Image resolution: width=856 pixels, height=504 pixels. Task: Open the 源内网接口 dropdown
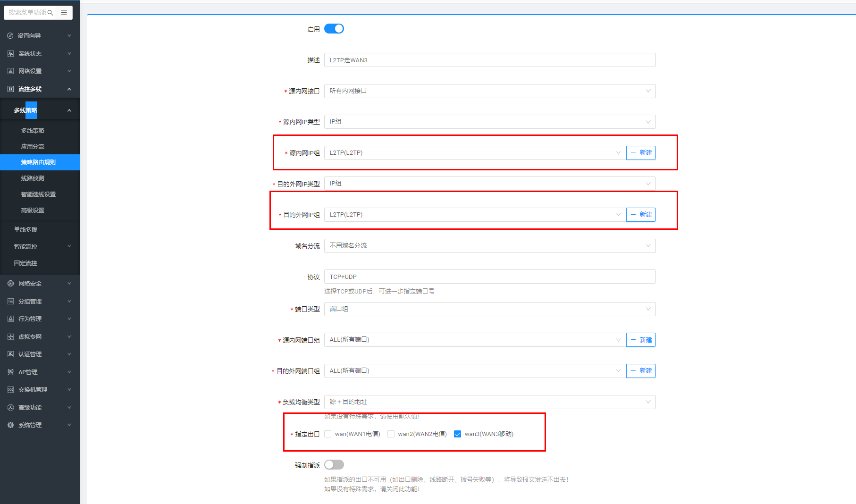point(489,91)
